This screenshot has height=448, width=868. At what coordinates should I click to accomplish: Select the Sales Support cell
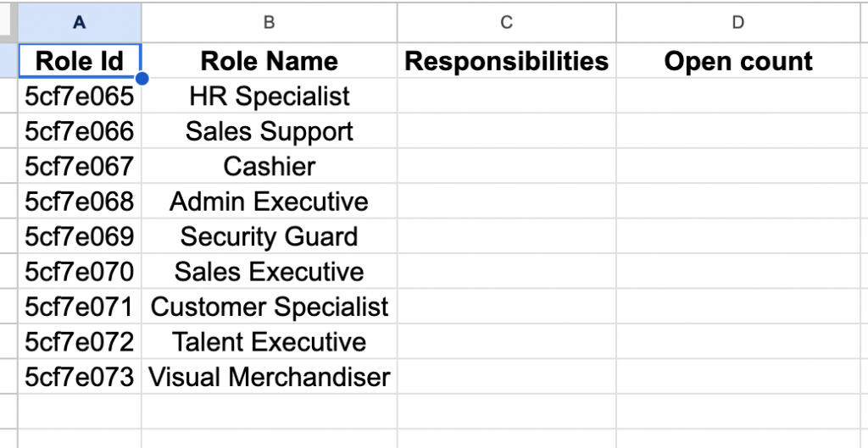[x=269, y=131]
